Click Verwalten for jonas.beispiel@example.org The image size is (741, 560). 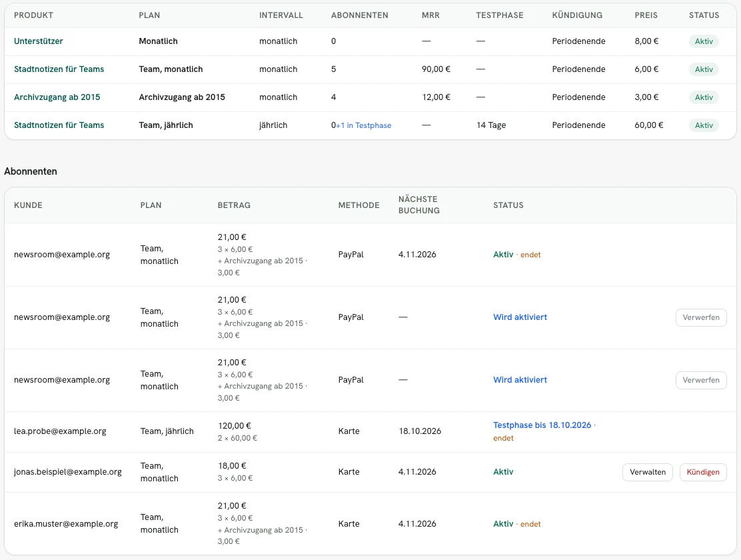pyautogui.click(x=648, y=472)
